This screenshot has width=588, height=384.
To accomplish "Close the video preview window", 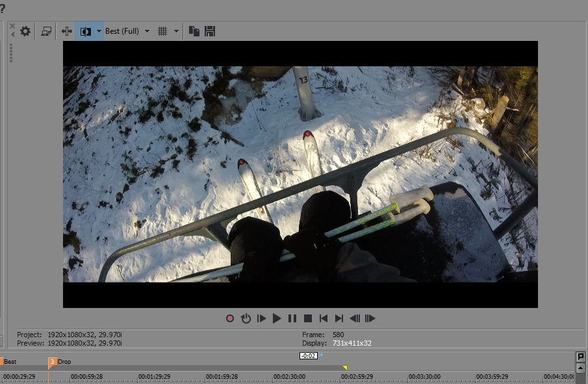I will (x=12, y=26).
